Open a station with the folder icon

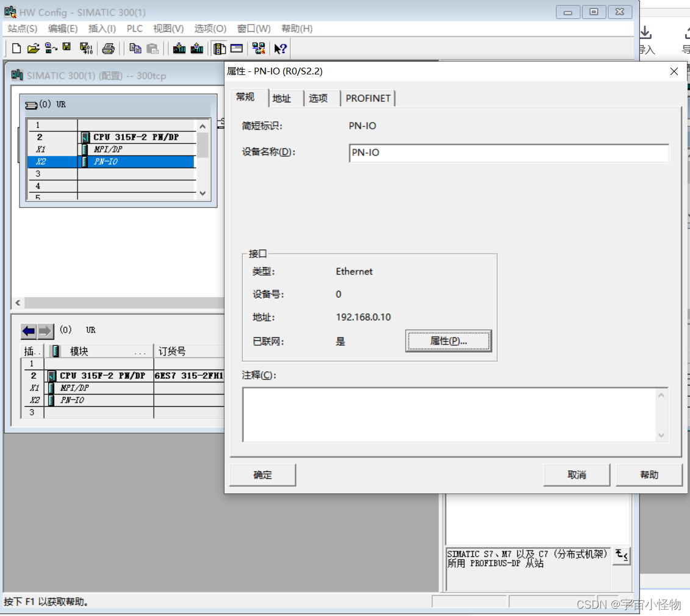pos(34,48)
